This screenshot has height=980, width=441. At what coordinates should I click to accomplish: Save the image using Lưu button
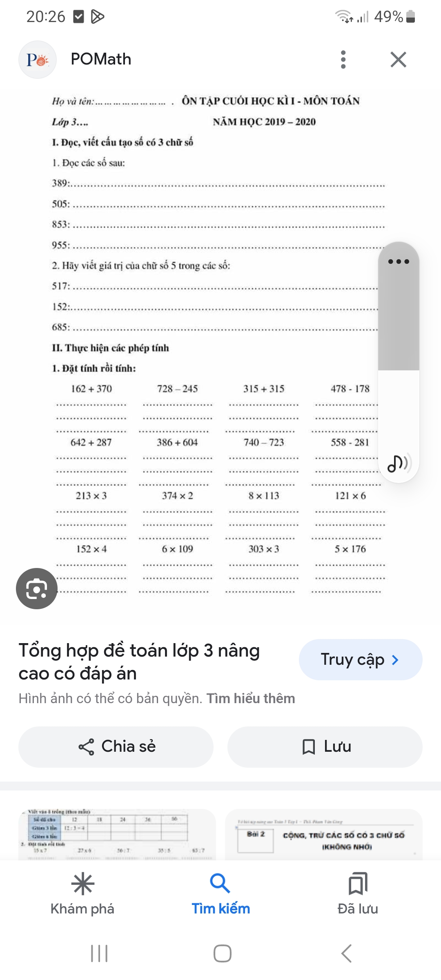325,747
